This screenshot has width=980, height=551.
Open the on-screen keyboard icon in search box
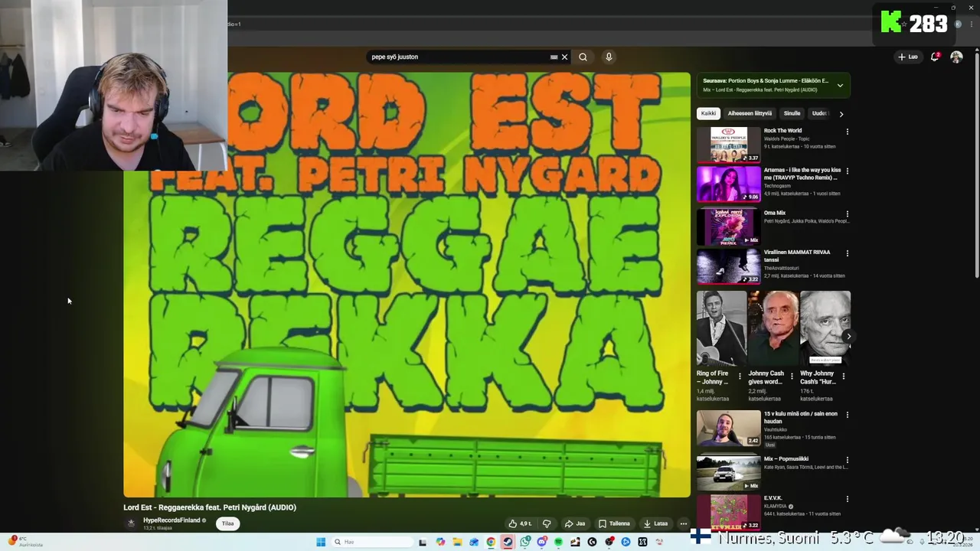pyautogui.click(x=554, y=57)
